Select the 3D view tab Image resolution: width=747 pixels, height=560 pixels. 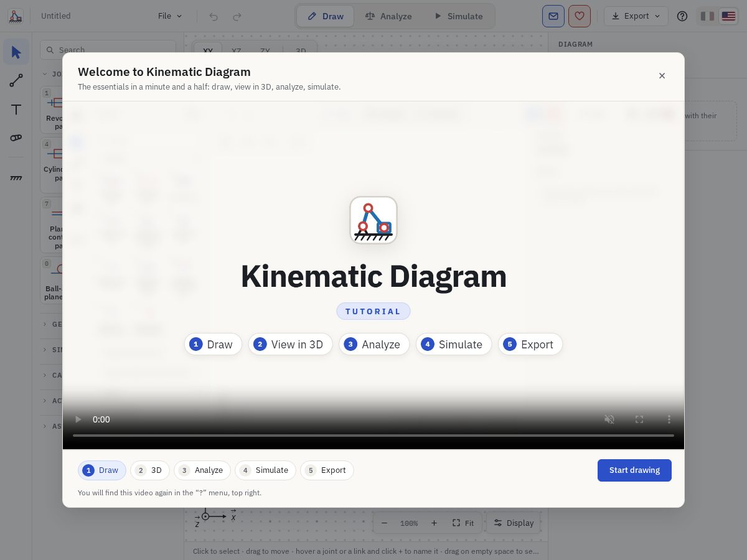[301, 51]
